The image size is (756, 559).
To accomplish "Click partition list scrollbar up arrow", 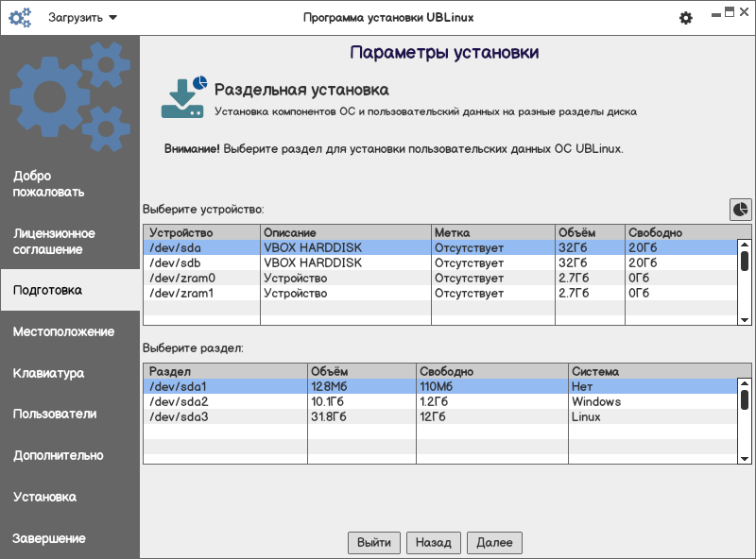I will (745, 383).
